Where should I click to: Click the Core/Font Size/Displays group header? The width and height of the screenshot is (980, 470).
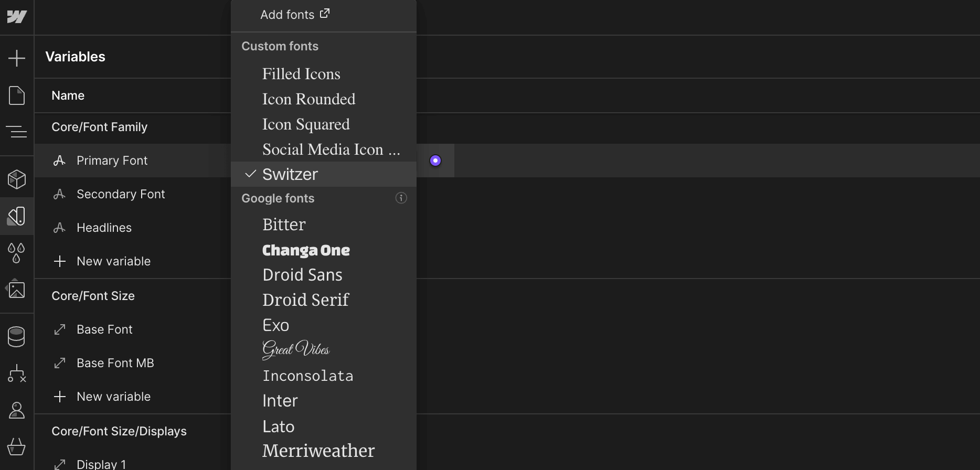click(119, 431)
